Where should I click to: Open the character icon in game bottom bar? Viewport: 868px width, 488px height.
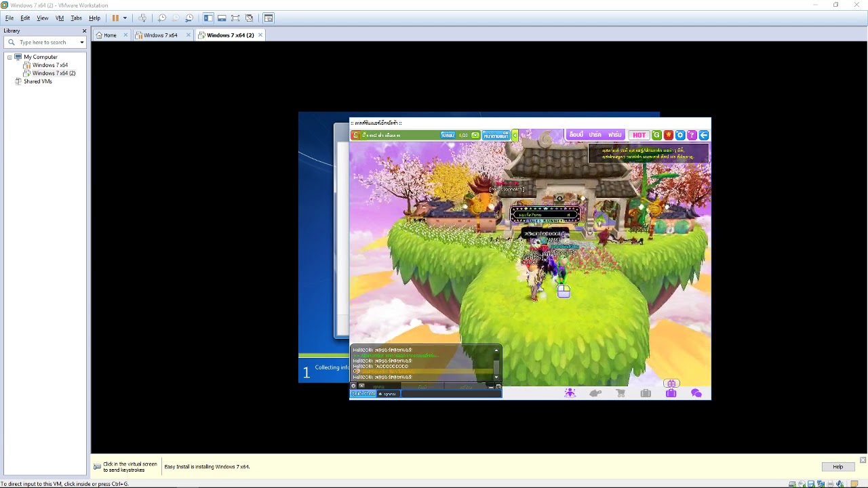[x=570, y=393]
